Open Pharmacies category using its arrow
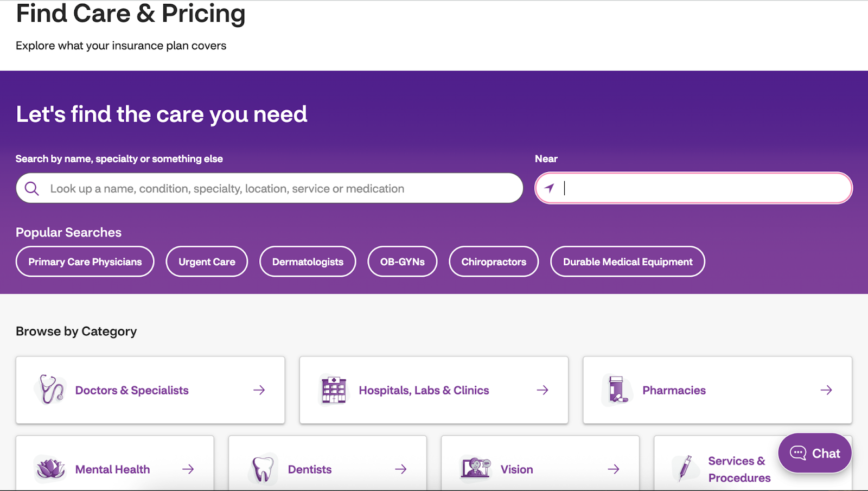Image resolution: width=868 pixels, height=491 pixels. (x=826, y=390)
